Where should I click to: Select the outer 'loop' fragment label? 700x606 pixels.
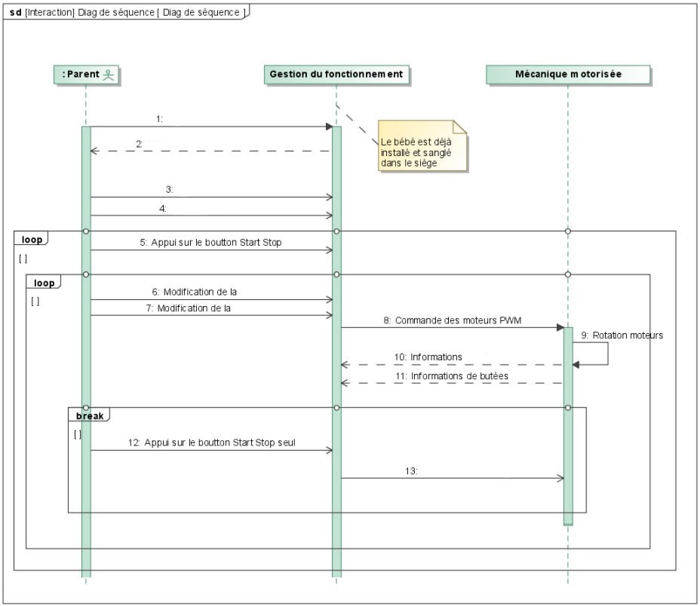pyautogui.click(x=31, y=239)
